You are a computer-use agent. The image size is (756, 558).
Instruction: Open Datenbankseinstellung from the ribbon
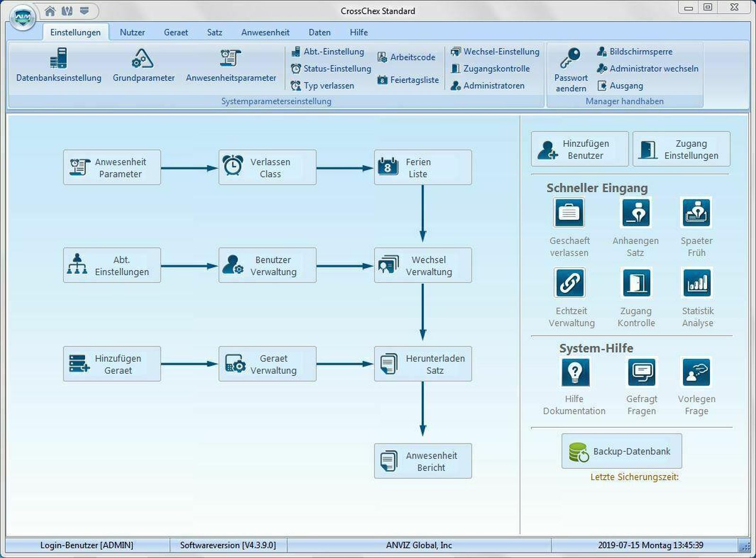point(59,65)
